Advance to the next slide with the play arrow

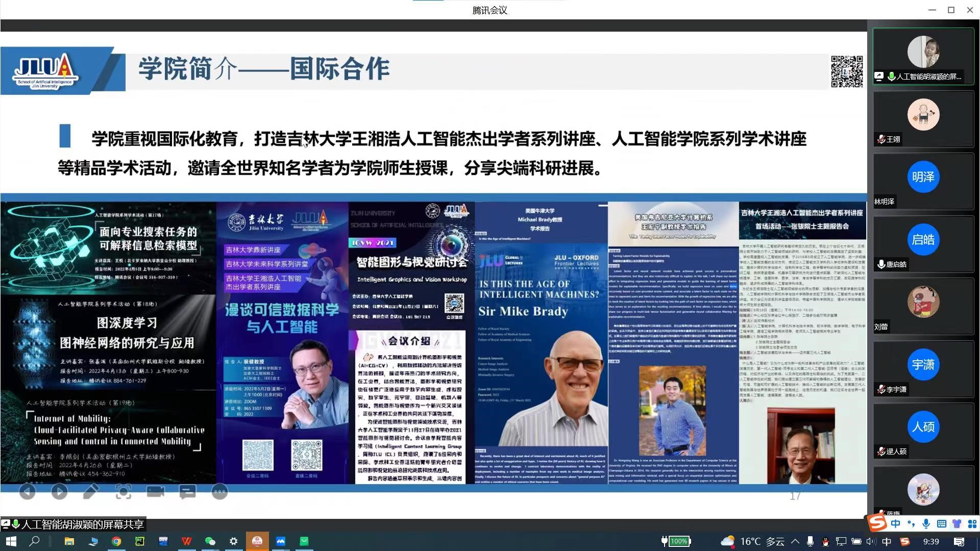point(59,492)
